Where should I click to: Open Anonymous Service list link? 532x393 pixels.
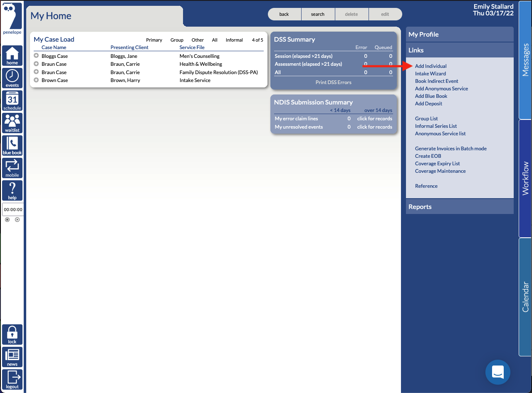point(440,134)
